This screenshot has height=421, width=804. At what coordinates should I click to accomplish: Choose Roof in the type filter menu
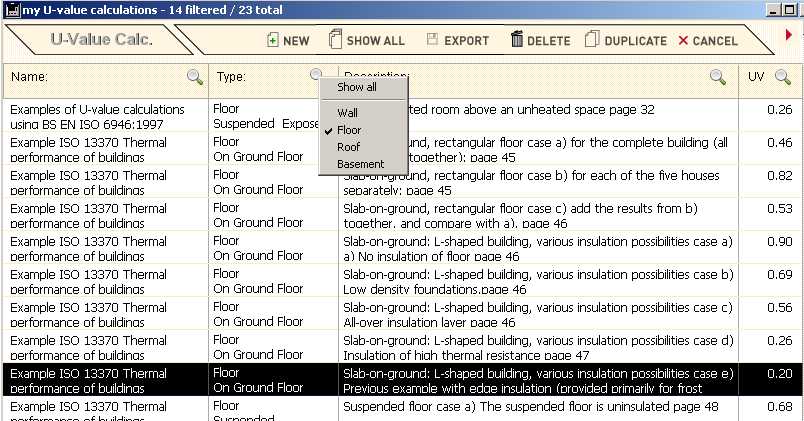[x=349, y=147]
